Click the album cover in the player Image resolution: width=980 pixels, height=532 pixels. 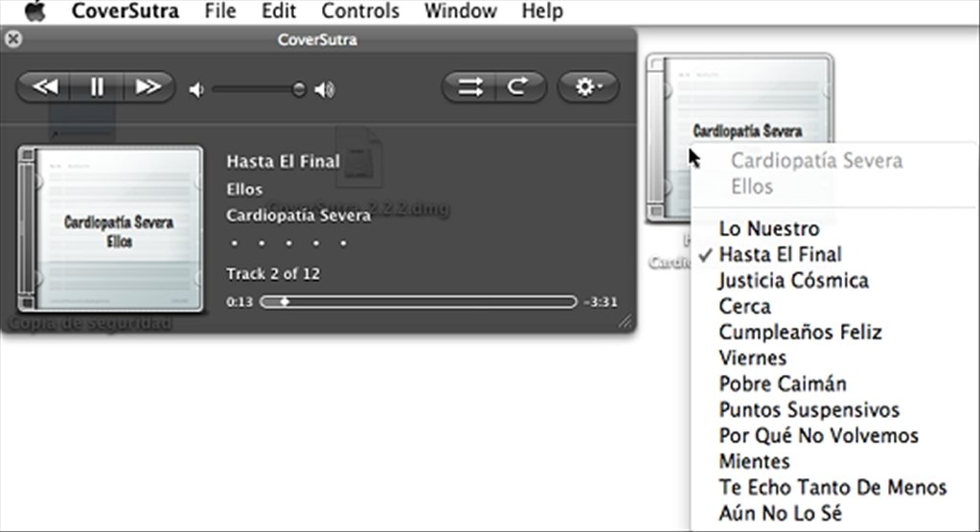click(x=110, y=229)
